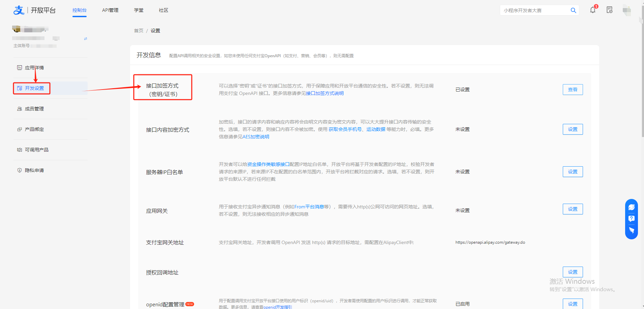Click the 可调用产品 sidebar icon

point(20,150)
